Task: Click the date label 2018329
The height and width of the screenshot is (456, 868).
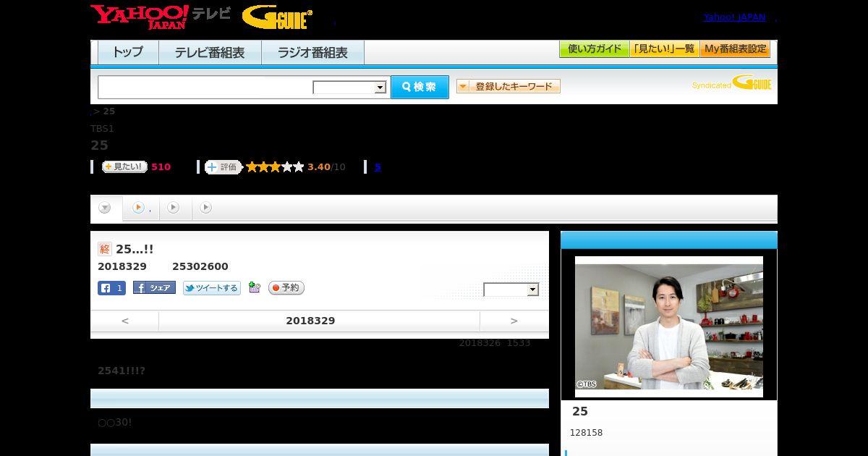Action: (310, 321)
